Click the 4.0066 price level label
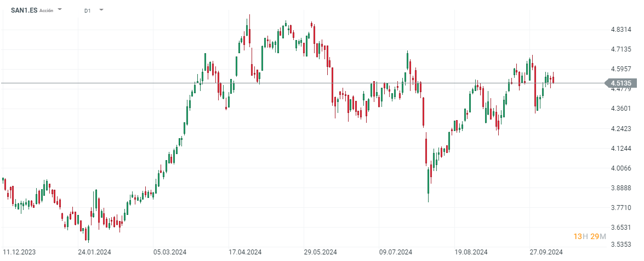644x261 pixels. 621,168
